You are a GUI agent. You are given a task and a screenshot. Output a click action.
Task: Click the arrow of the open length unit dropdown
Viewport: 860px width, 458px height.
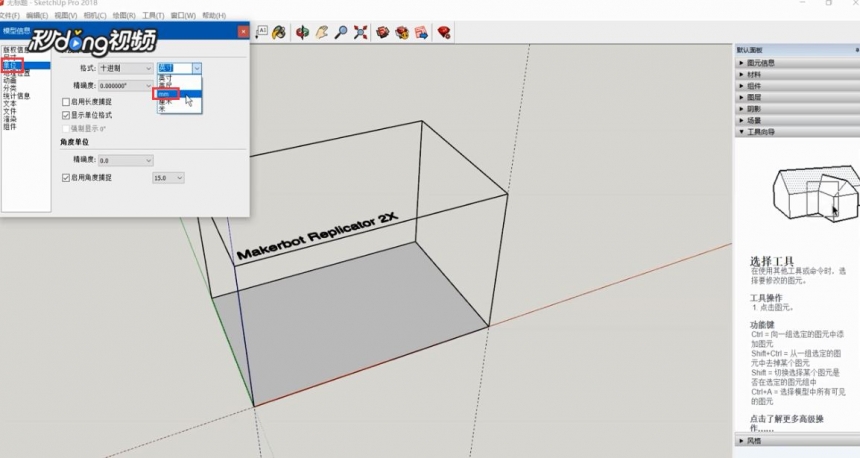coord(196,69)
